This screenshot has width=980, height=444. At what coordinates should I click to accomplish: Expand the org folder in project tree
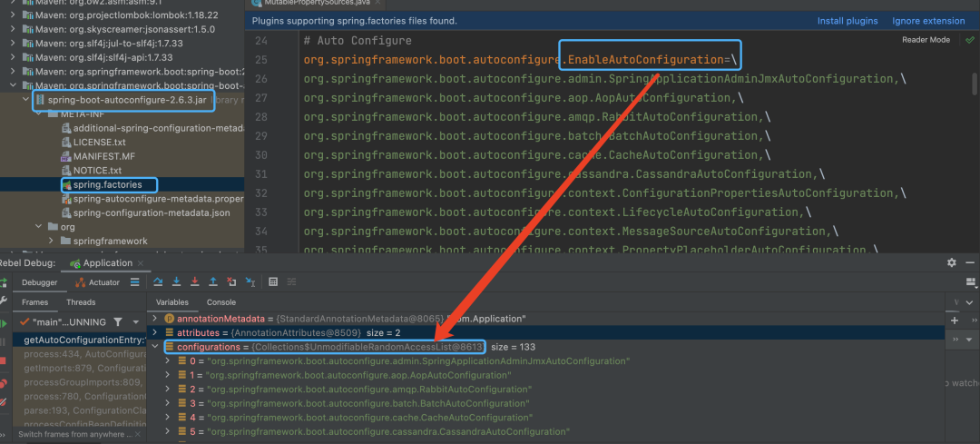coord(39,227)
